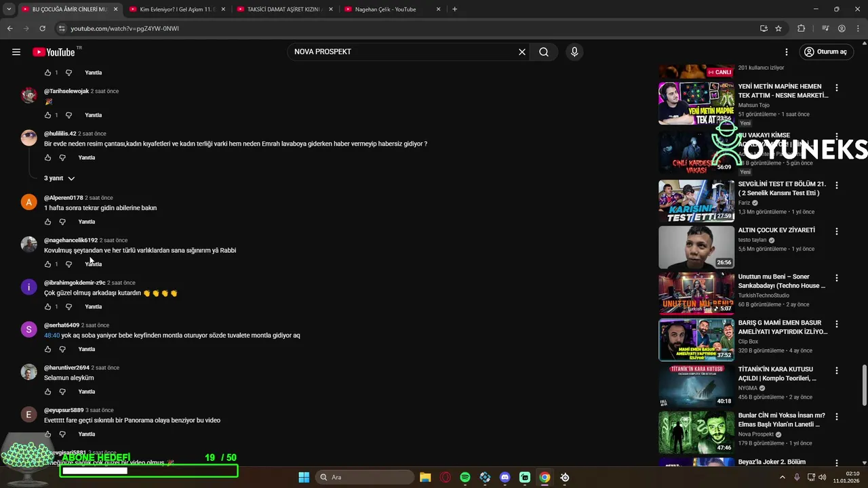The width and height of the screenshot is (868, 488).
Task: Open options menu for SEVGİLİNİ TEST ET video
Action: coord(837,185)
